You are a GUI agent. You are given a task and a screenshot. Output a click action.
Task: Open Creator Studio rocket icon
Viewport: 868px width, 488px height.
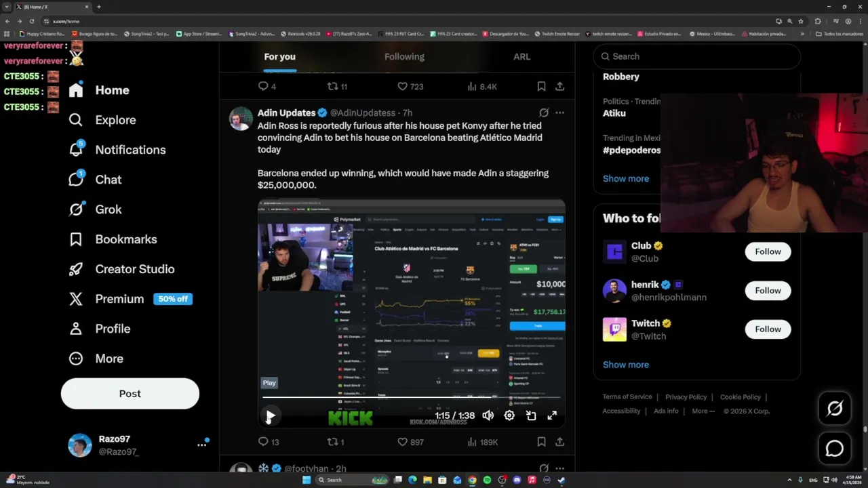[x=76, y=269]
